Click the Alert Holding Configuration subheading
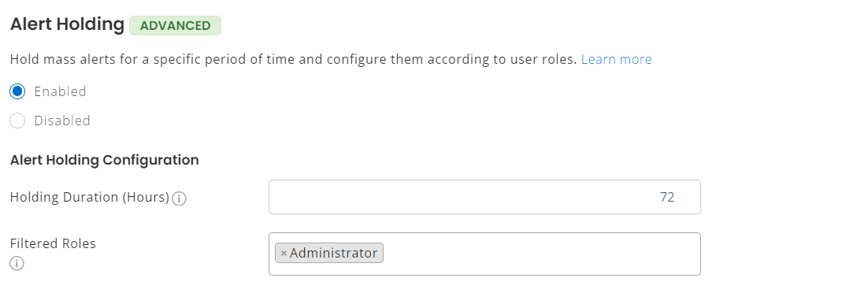 pos(104,160)
